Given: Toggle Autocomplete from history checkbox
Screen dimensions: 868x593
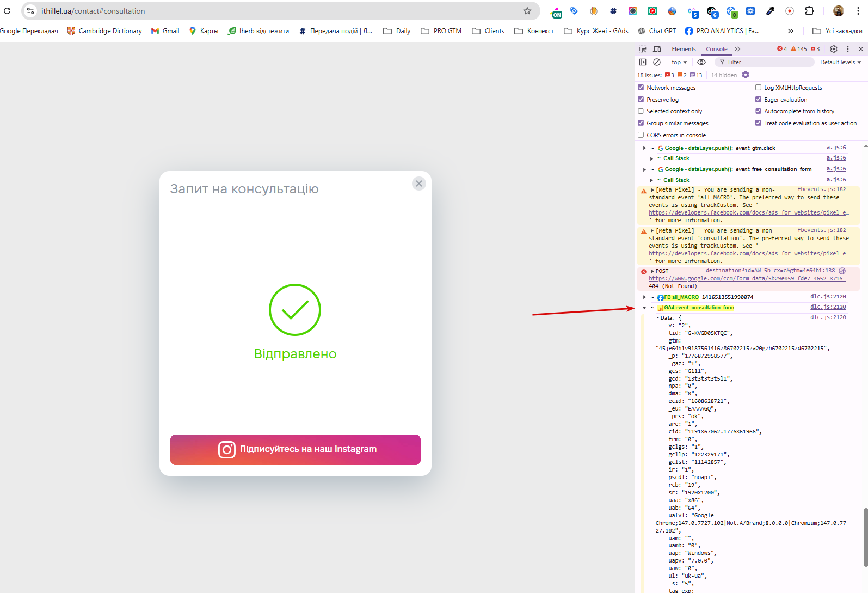Looking at the screenshot, I should [759, 111].
